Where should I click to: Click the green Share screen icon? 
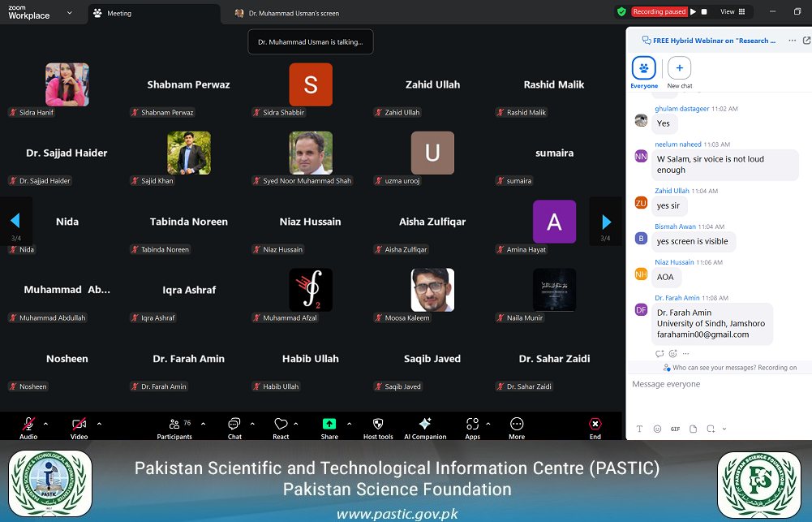329,425
